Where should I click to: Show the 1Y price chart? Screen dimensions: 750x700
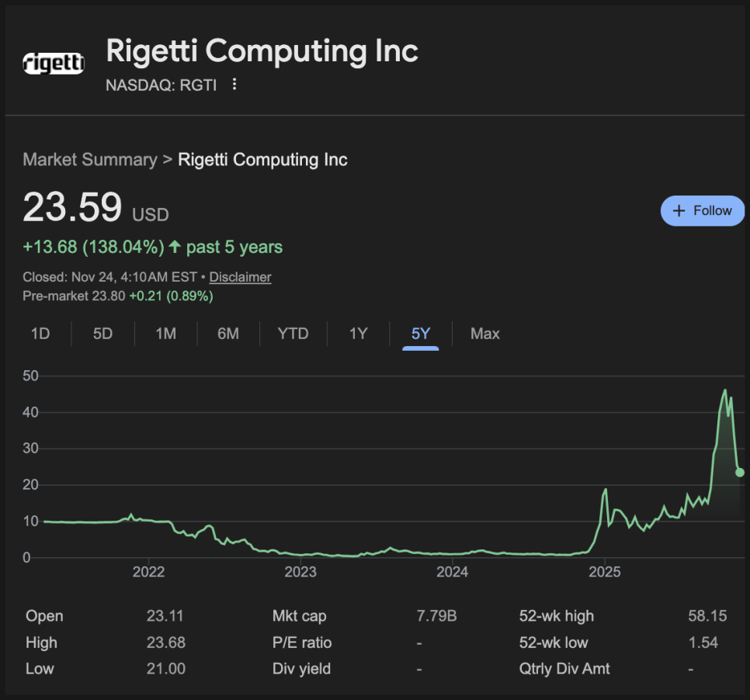click(x=358, y=334)
